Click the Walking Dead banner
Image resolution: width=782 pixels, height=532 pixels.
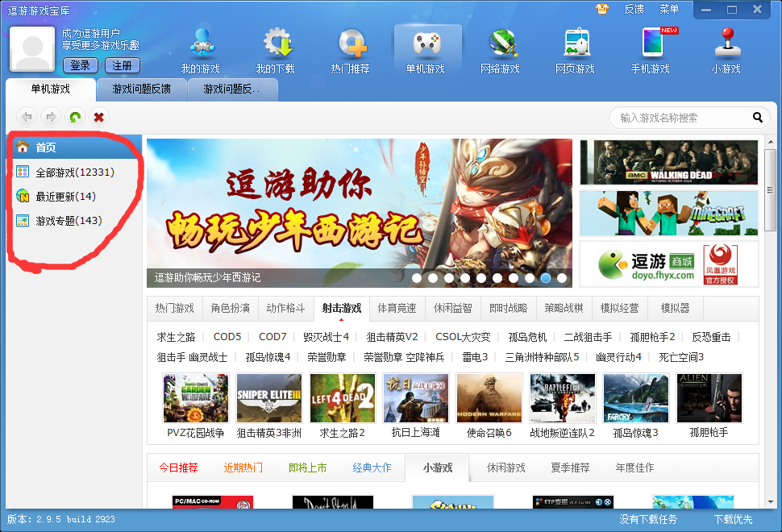click(669, 162)
